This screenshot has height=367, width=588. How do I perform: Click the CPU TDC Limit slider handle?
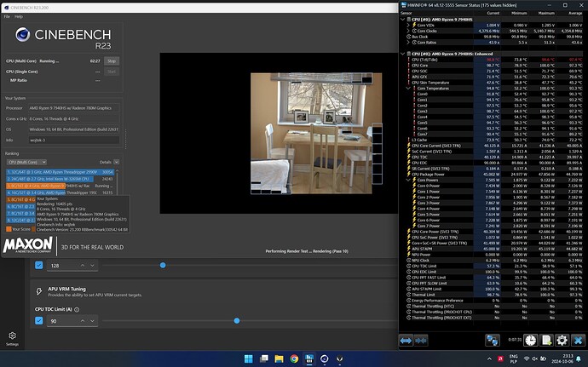236,320
